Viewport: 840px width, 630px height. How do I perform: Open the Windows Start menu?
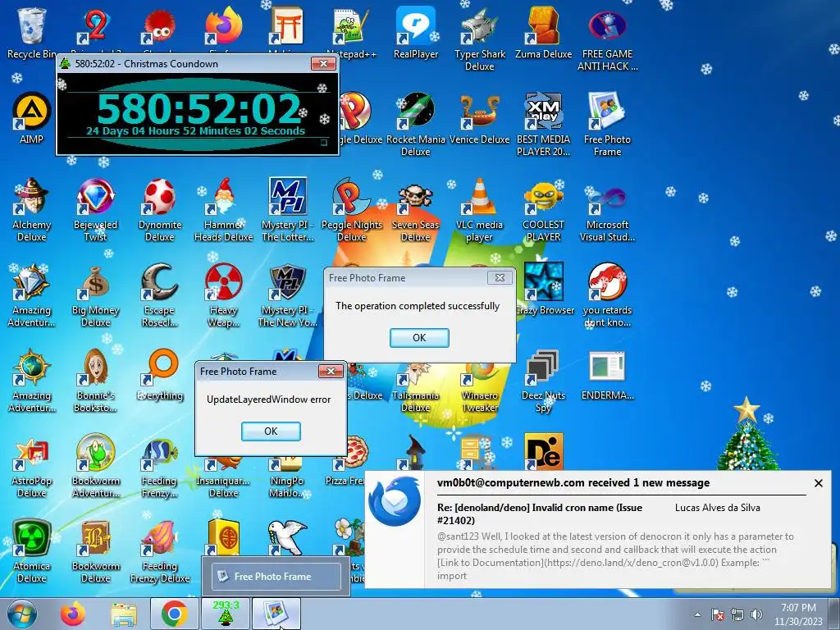22,614
